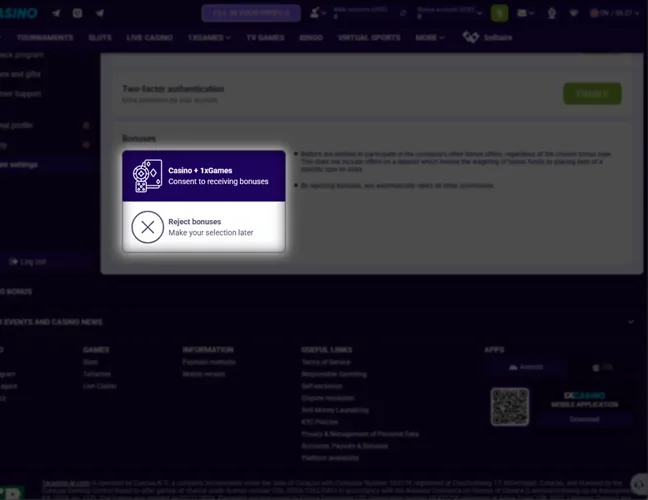Open the user profile icon dropdown
The width and height of the screenshot is (648, 500).
(318, 13)
